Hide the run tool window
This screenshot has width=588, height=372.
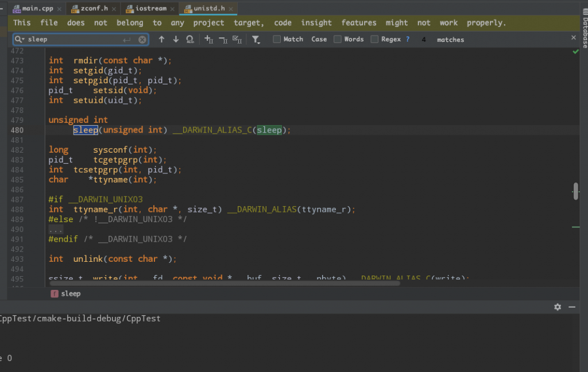(572, 307)
